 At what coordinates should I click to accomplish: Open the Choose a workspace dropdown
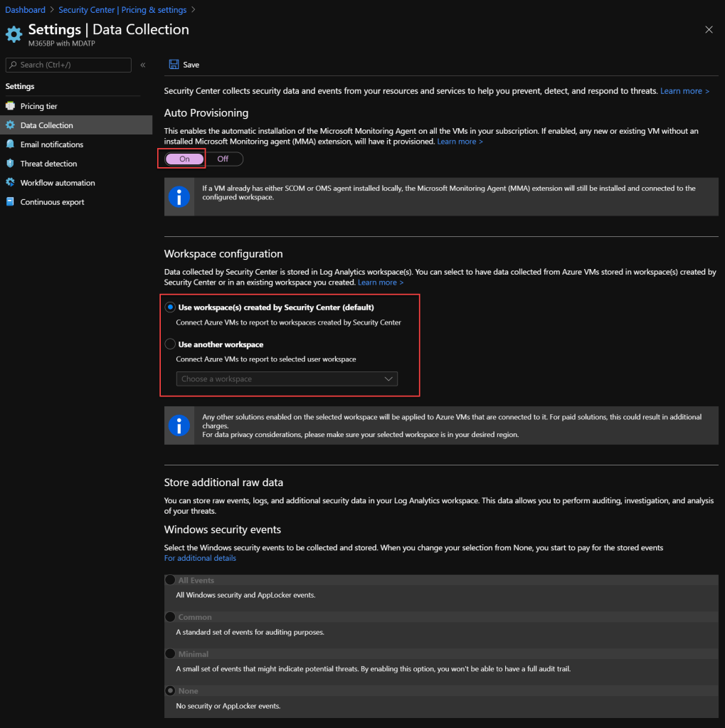[287, 379]
